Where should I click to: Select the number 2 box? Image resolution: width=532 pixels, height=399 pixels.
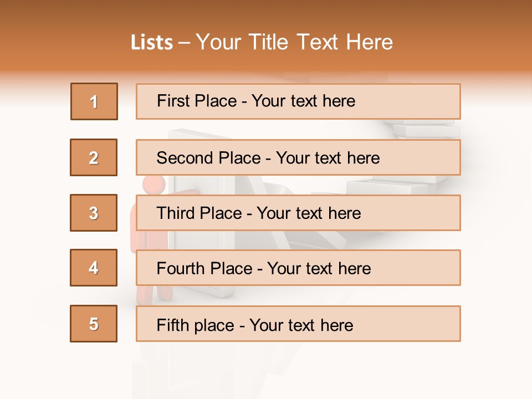pos(94,157)
